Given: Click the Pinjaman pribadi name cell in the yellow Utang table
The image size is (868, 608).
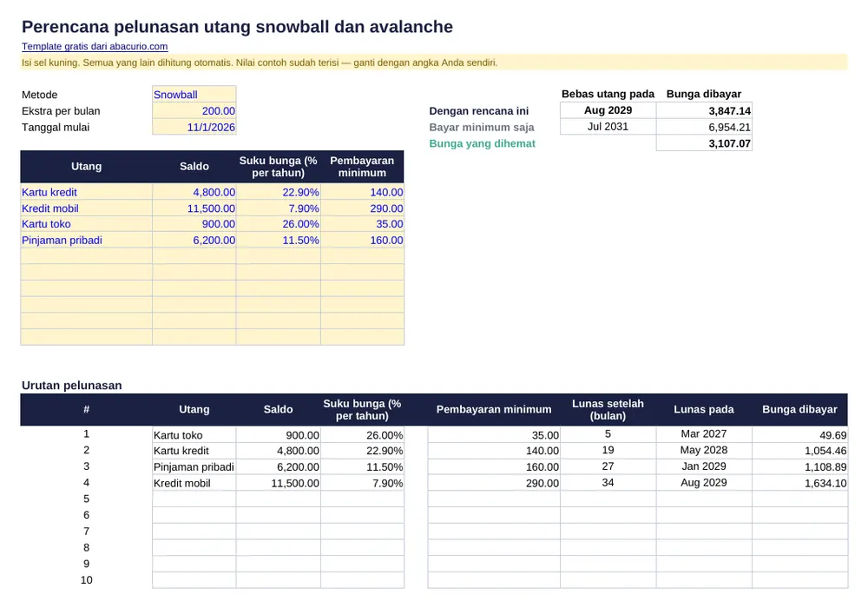Looking at the screenshot, I should [x=86, y=241].
